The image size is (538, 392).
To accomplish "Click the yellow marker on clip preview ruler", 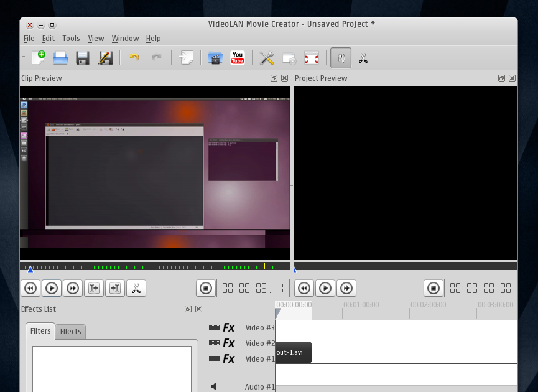I will coord(264,266).
